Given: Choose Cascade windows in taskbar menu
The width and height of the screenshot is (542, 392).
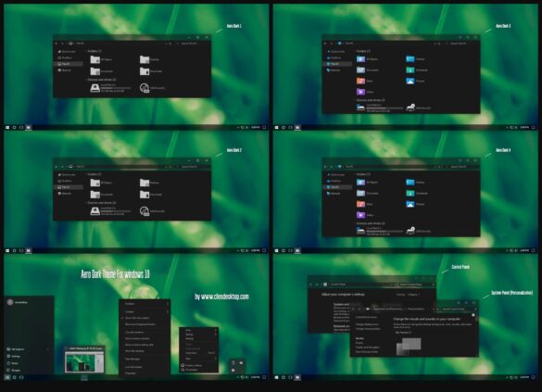Looking at the screenshot, I should point(145,332).
